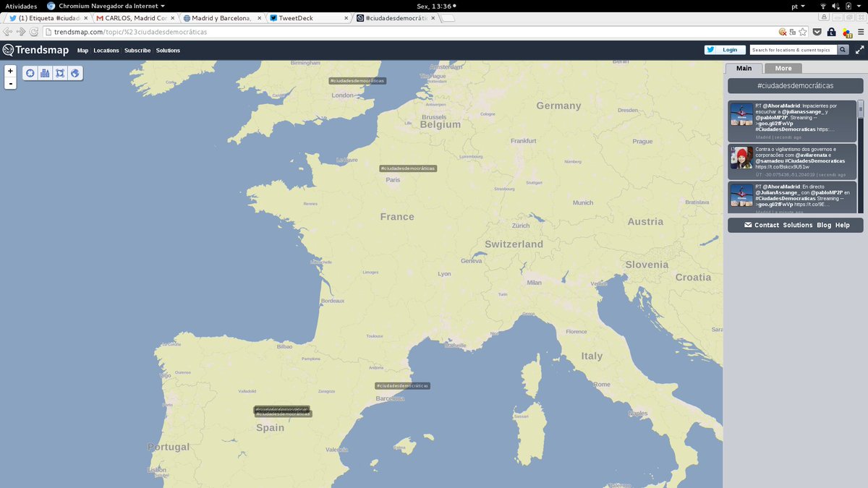
Task: Click the padlock extension icon
Action: (832, 32)
